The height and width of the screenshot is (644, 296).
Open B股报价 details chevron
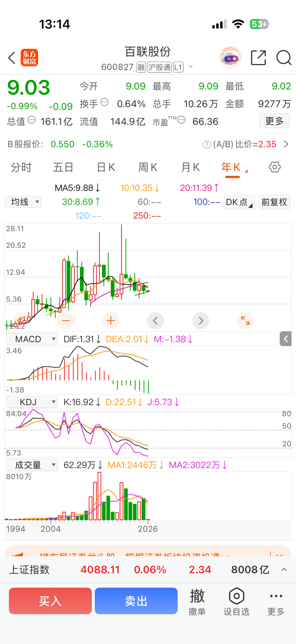(x=286, y=144)
